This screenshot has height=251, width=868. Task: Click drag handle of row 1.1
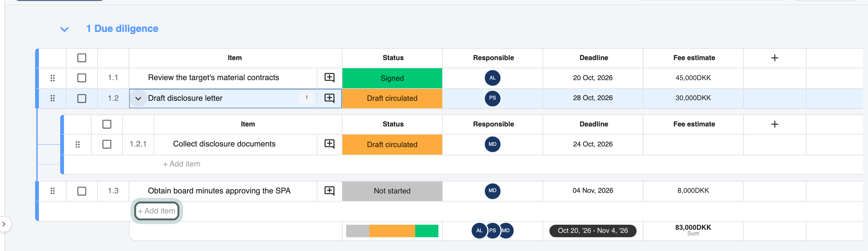(x=53, y=78)
